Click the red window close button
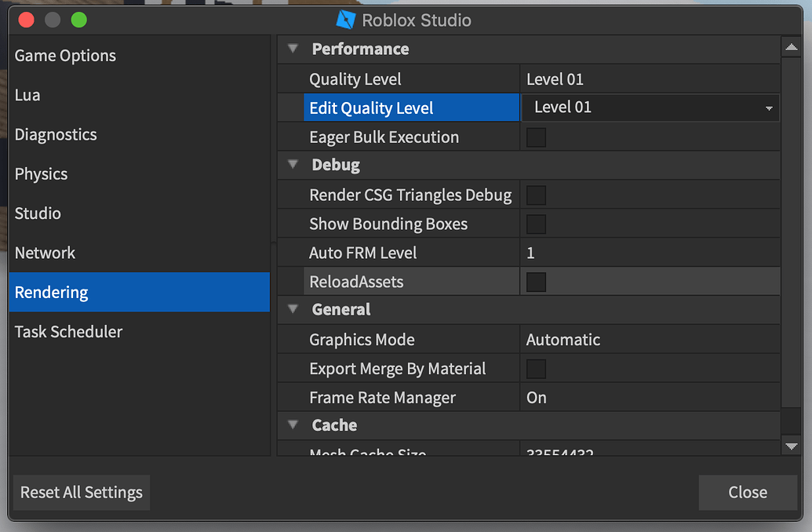This screenshot has width=812, height=532. pyautogui.click(x=27, y=20)
